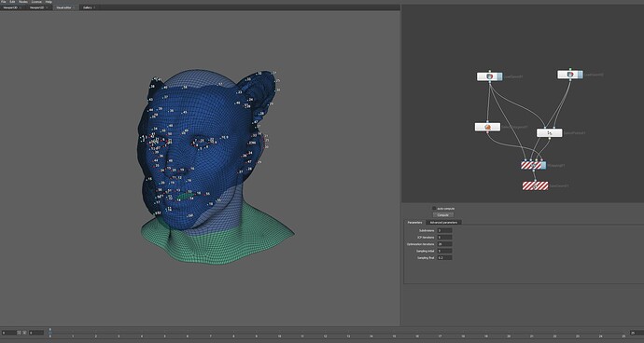The width and height of the screenshot is (644, 343).
Task: Select the LoadGeom01 node icon
Action: pos(489,76)
